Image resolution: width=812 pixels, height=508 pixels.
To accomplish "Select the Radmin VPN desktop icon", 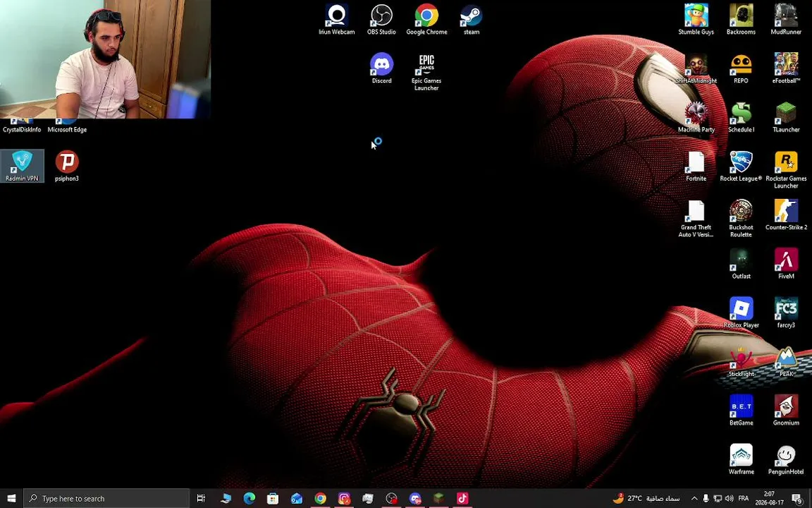I will pyautogui.click(x=22, y=166).
